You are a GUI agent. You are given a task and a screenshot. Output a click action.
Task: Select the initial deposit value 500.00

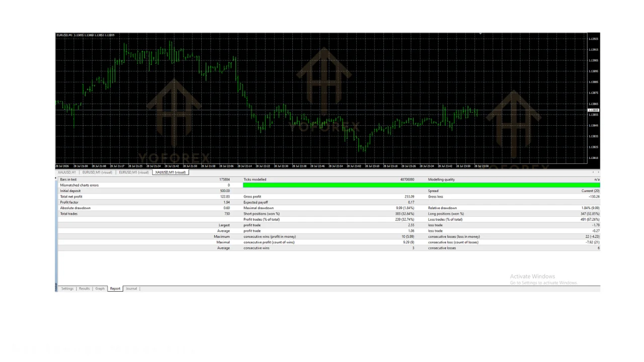pyautogui.click(x=225, y=191)
